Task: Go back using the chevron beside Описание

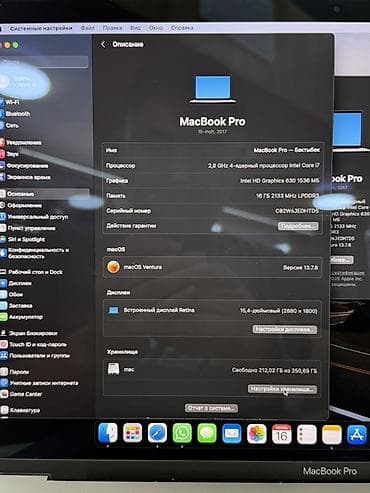Action: point(103,44)
